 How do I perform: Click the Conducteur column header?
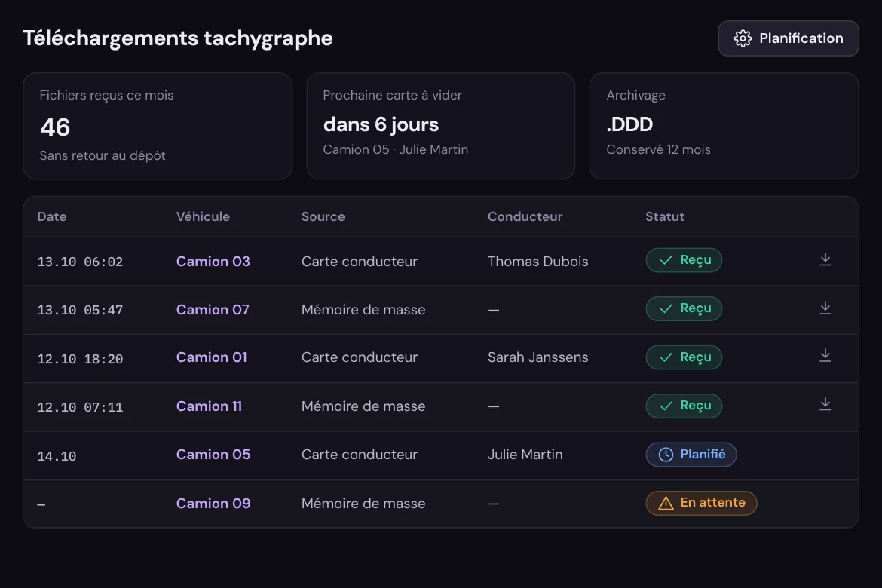pyautogui.click(x=525, y=216)
